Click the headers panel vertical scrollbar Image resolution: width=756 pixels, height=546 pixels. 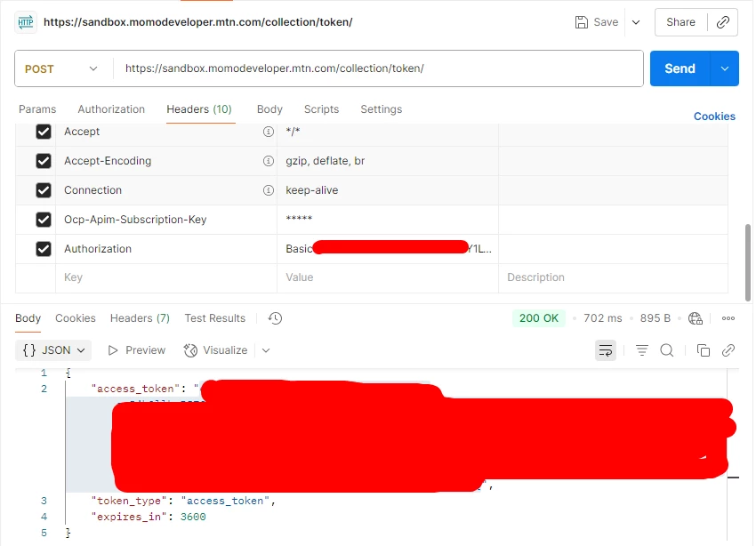coord(748,262)
